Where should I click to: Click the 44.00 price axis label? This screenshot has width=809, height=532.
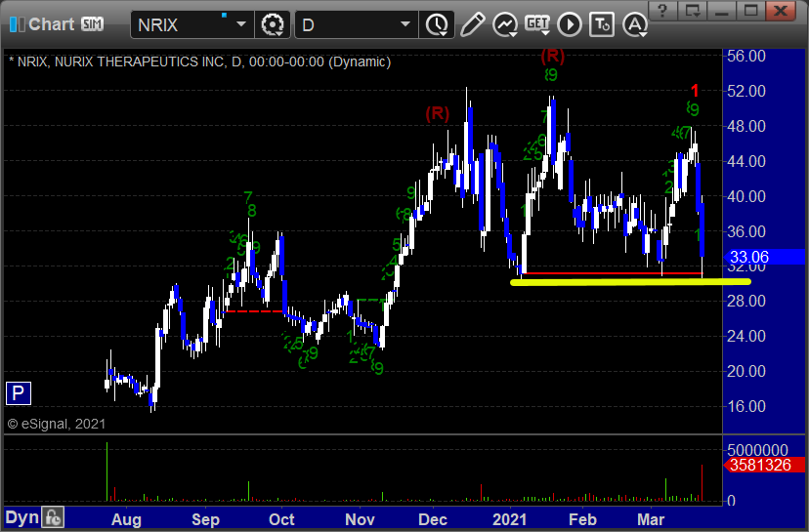[x=746, y=161]
